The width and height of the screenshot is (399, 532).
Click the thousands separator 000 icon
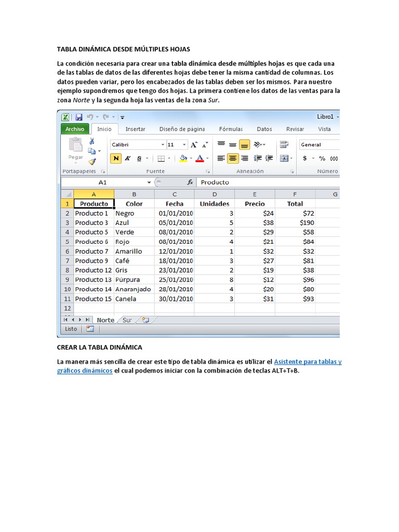pos(334,158)
